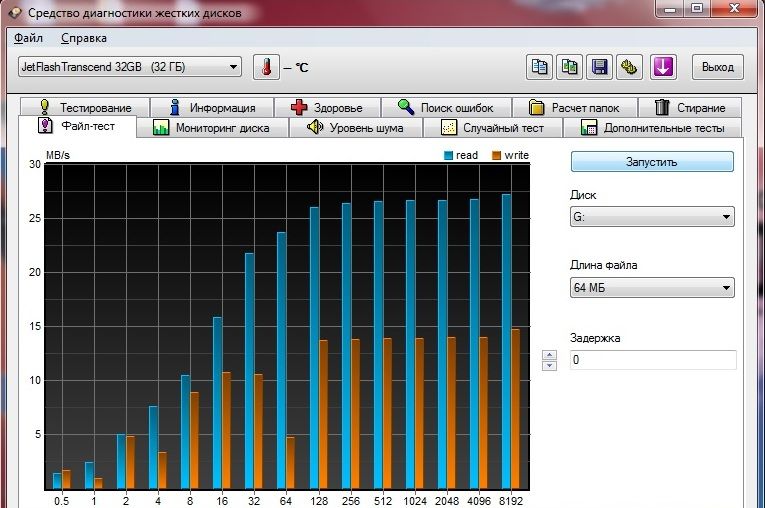This screenshot has width=765, height=508.
Task: Expand the JetFlash Transcend drive dropdown
Action: 129,67
